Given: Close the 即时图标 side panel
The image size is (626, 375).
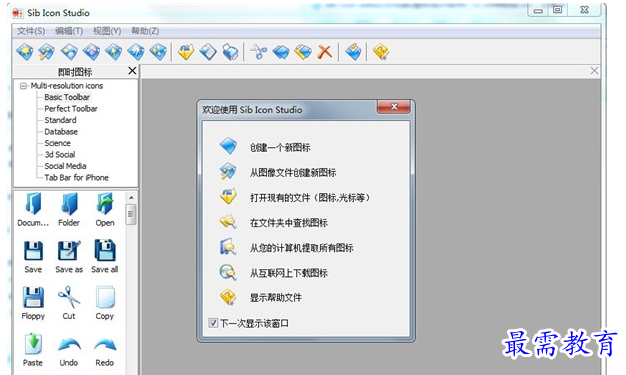Looking at the screenshot, I should (x=132, y=71).
